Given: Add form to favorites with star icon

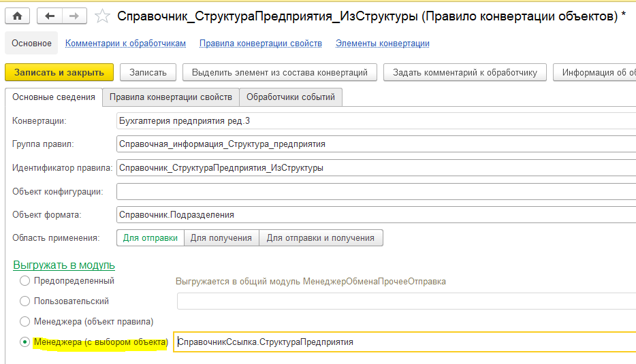Looking at the screenshot, I should coord(102,16).
